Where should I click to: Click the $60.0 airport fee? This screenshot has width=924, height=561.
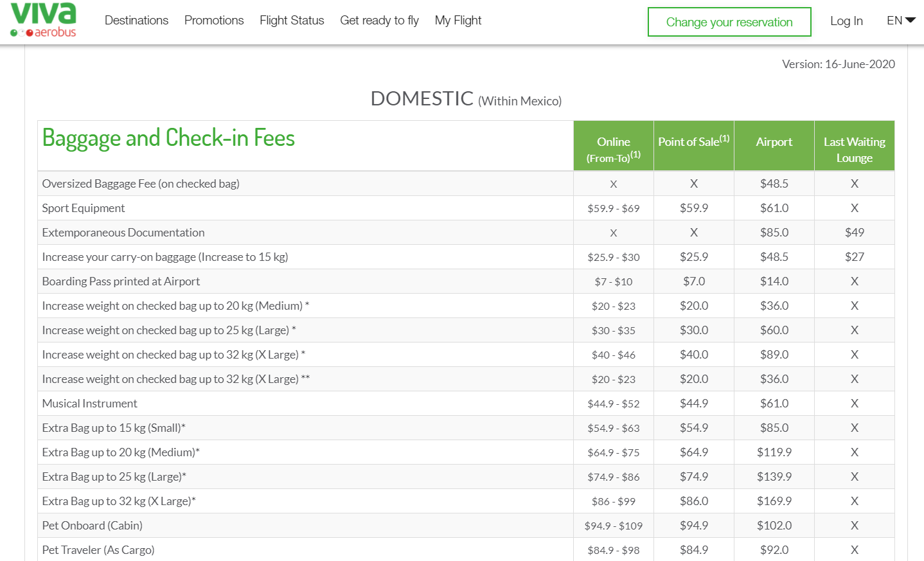774,330
